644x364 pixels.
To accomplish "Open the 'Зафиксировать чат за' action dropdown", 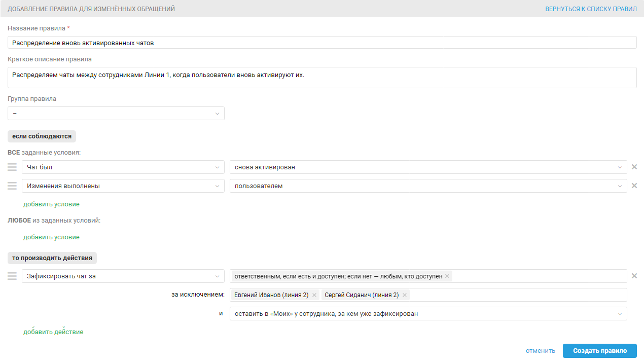I will pyautogui.click(x=123, y=276).
